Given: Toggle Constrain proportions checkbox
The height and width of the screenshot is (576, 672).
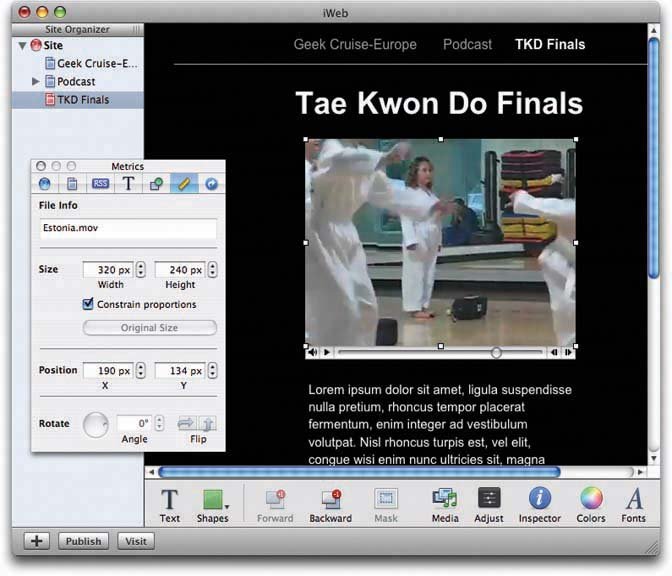Looking at the screenshot, I should pos(89,305).
